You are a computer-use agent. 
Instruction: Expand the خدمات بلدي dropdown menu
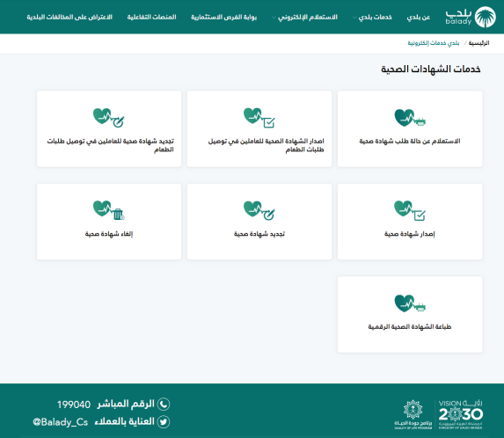click(x=372, y=17)
